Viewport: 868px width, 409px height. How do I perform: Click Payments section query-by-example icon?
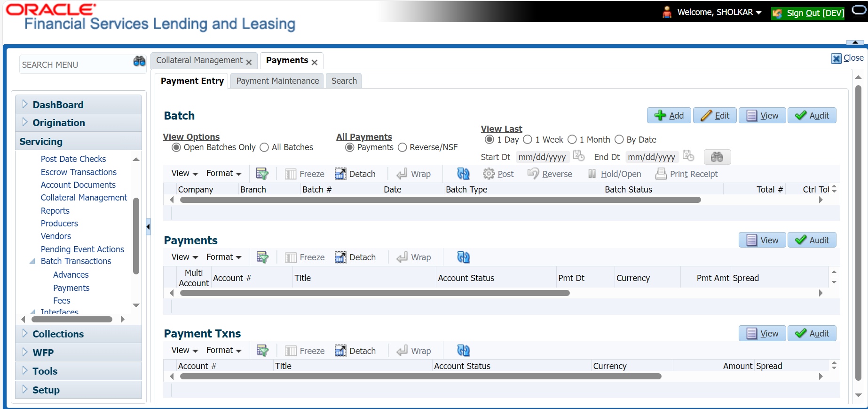tap(262, 257)
